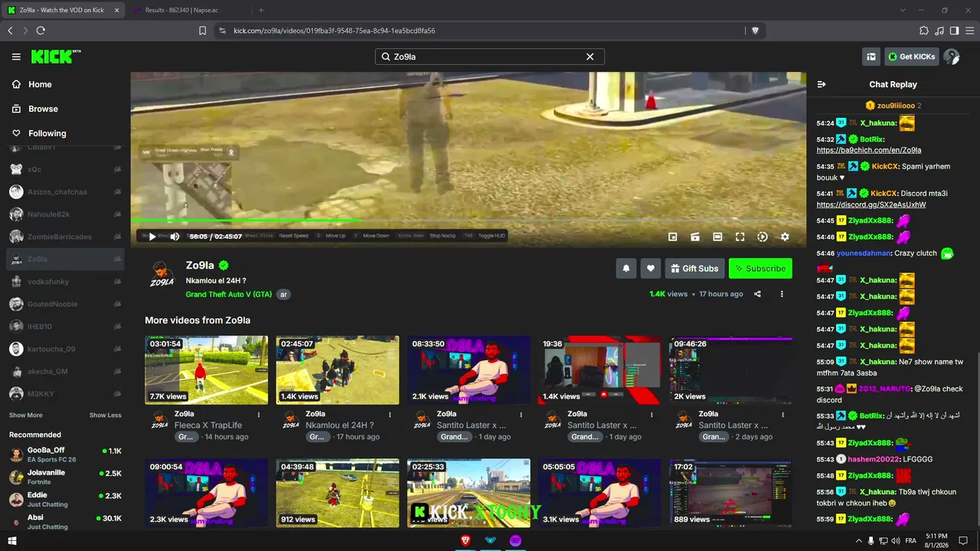Open options for Fleeca X TrapLife video
Image resolution: width=980 pixels, height=551 pixels.
(x=259, y=415)
